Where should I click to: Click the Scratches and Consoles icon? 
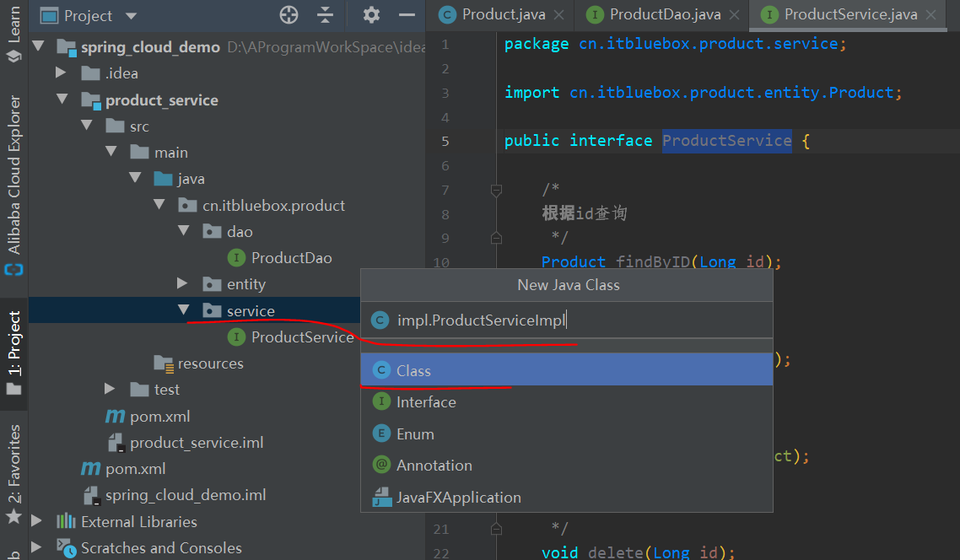click(66, 547)
